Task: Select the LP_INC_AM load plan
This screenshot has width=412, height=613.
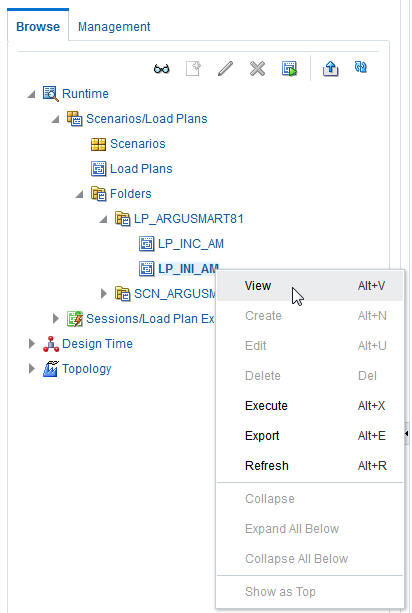Action: point(191,244)
